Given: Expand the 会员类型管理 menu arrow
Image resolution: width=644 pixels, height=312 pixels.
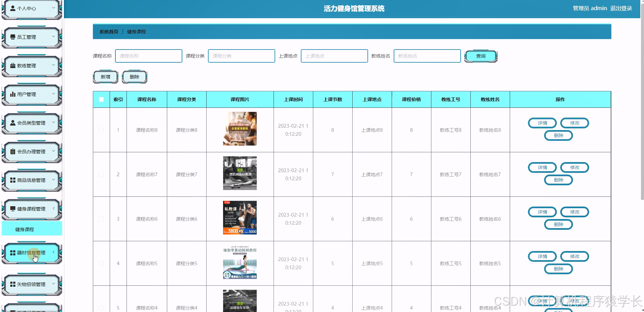Looking at the screenshot, I should 53,122.
